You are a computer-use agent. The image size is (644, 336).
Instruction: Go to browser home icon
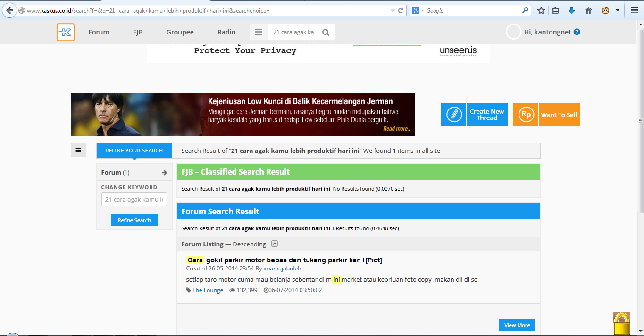588,10
